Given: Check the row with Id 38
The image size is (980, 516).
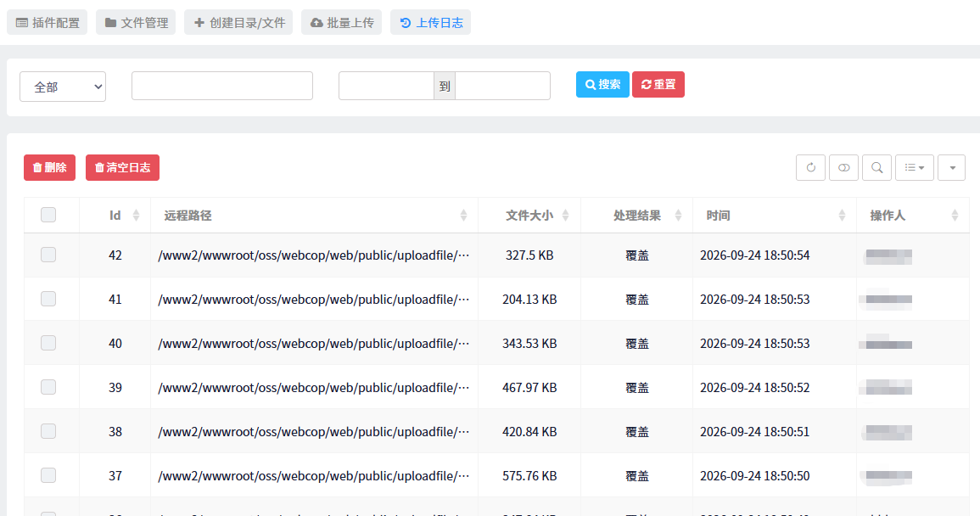Looking at the screenshot, I should 48,431.
